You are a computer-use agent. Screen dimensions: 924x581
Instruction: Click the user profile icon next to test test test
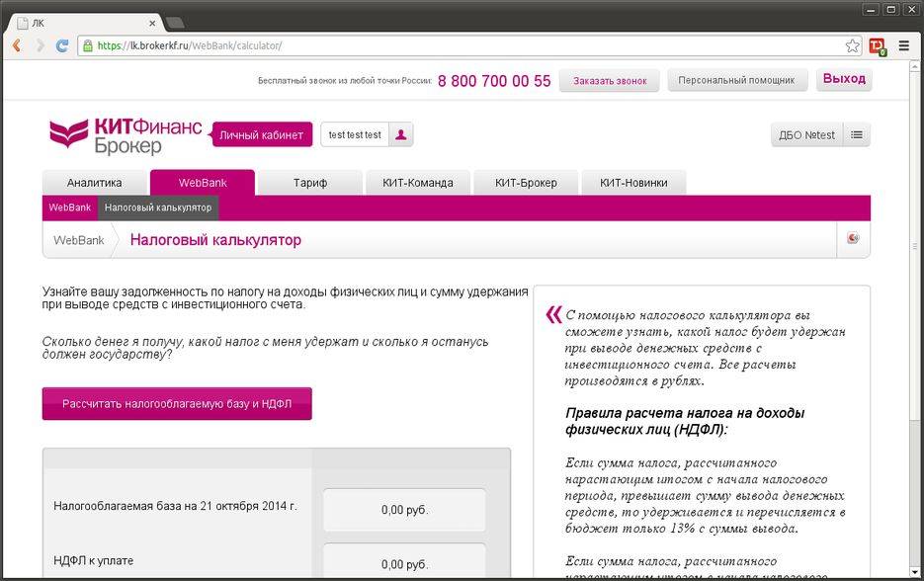coord(400,134)
